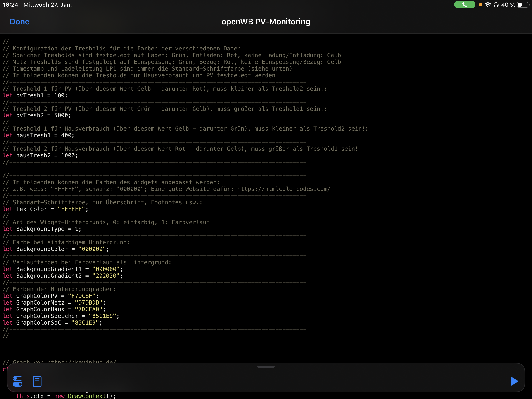532x399 pixels.
Task: Tap the time in the status bar
Action: (11, 5)
